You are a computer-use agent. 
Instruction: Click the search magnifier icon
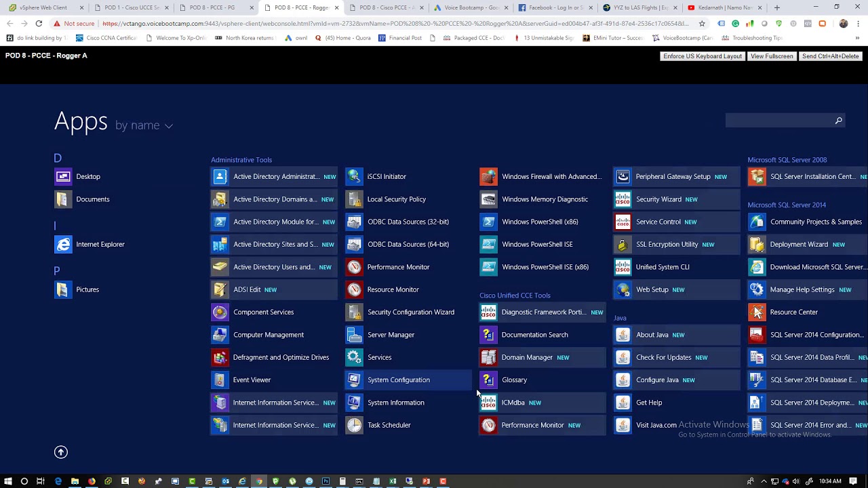[x=839, y=121]
